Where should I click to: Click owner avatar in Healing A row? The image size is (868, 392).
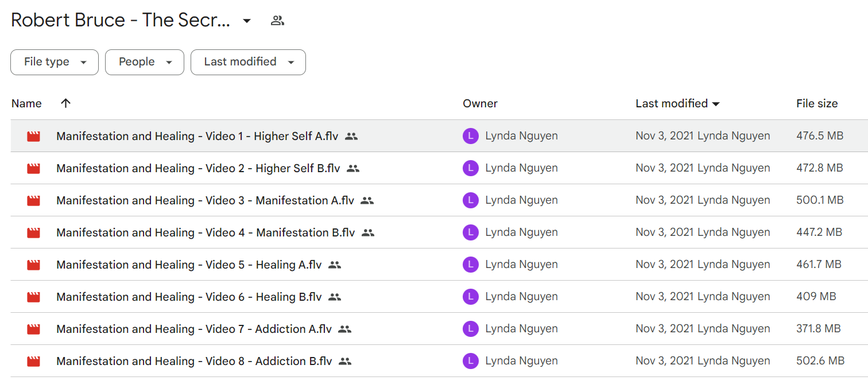click(x=471, y=265)
